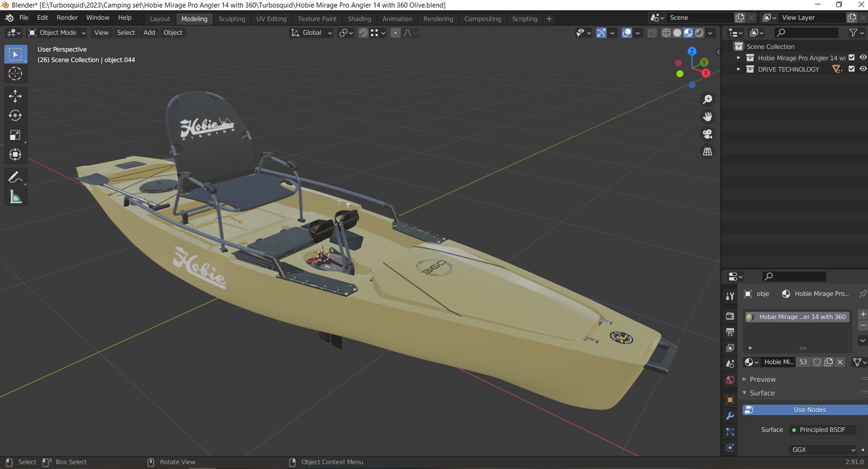Viewport: 868px width, 469px height.
Task: Open the Scene properties tab
Action: (730, 364)
